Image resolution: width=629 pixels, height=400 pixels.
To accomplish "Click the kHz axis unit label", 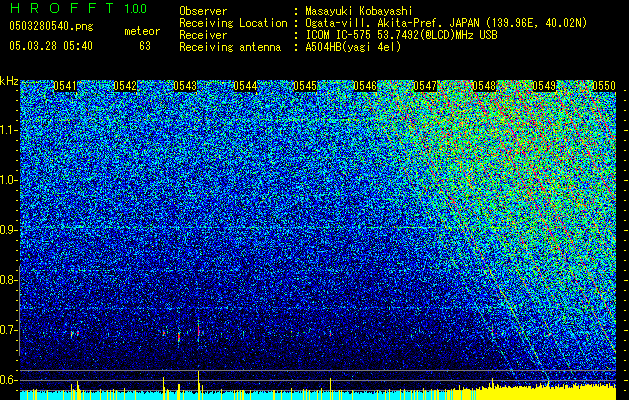I will pos(9,81).
